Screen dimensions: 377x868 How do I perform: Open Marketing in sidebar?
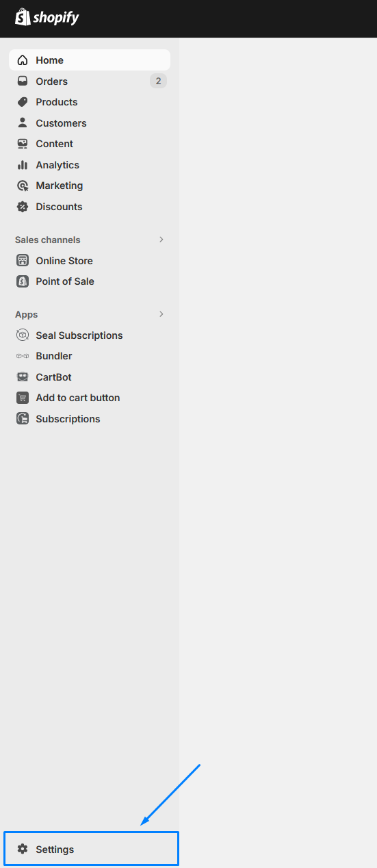point(90,186)
